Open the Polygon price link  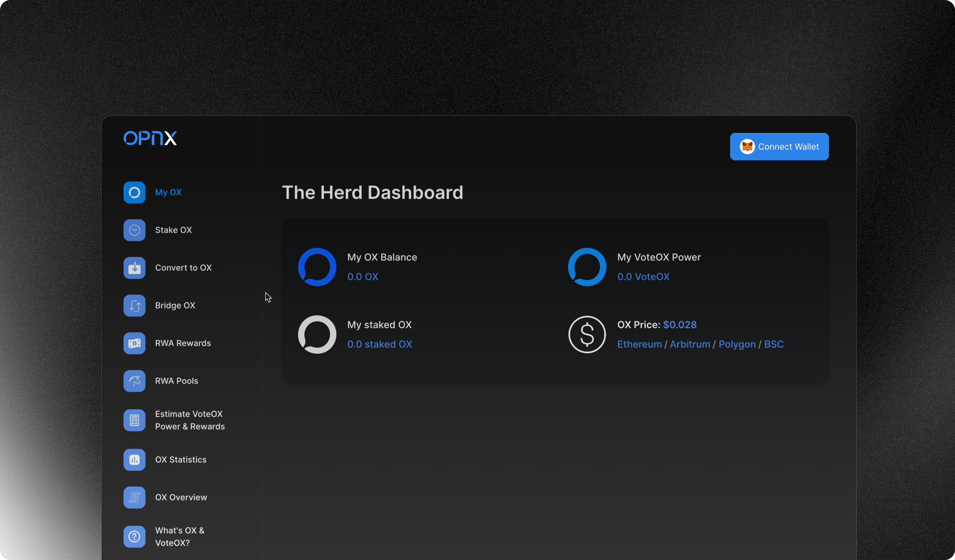(x=737, y=344)
